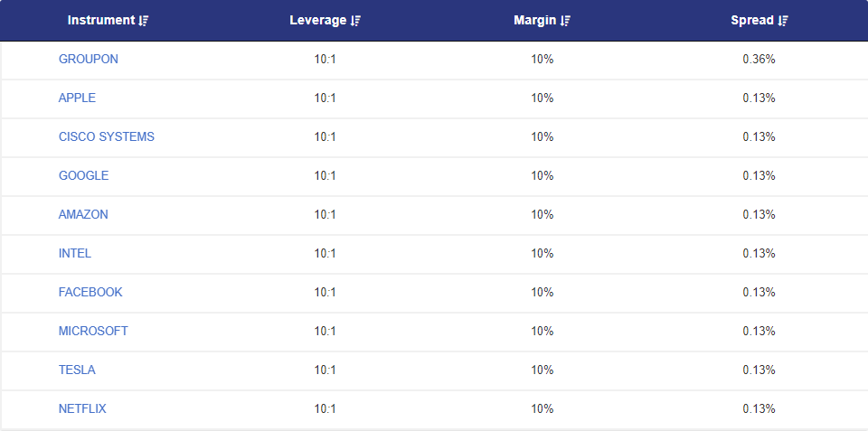Choose the INTEL instrument link
The height and width of the screenshot is (431, 868).
coord(75,253)
